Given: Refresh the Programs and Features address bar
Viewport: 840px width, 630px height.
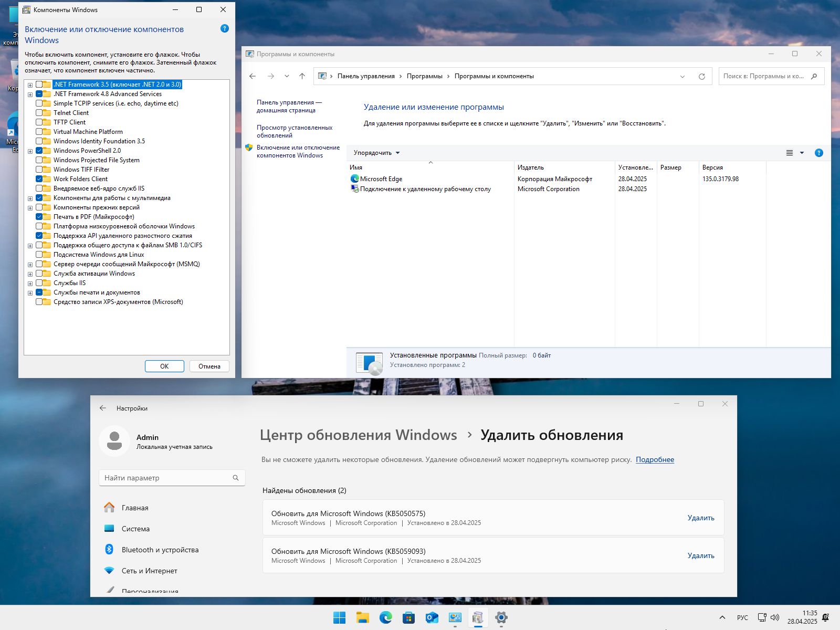Looking at the screenshot, I should point(701,76).
